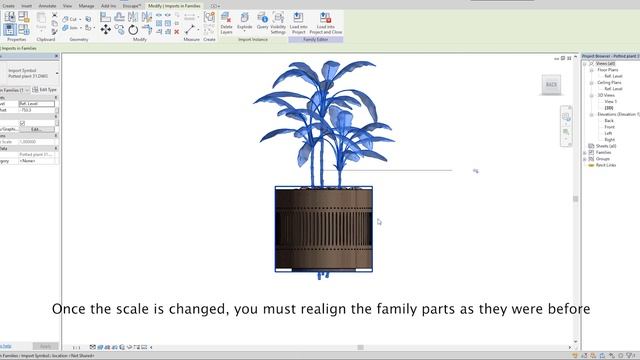Click the Family Category and Parameters icon
The width and height of the screenshot is (640, 360).
24,17
